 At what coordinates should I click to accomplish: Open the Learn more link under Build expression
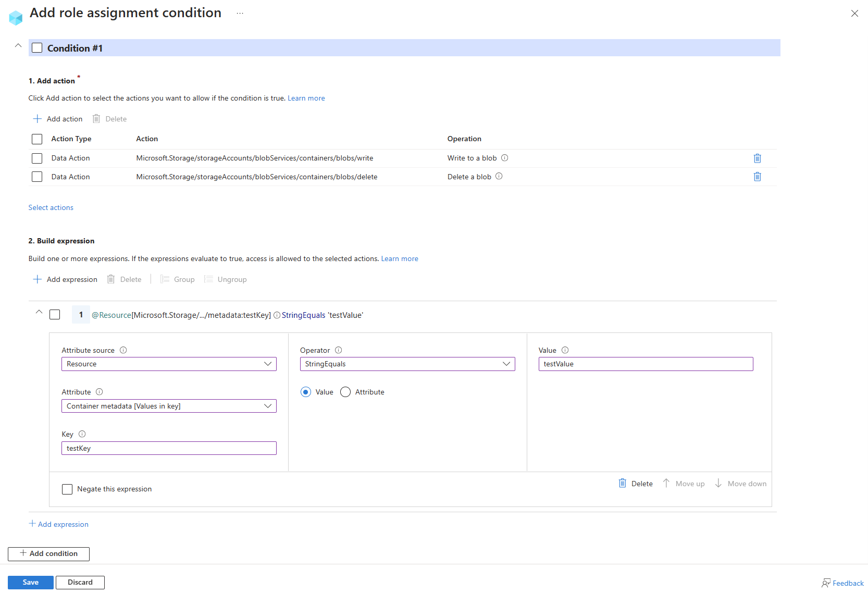pyautogui.click(x=399, y=258)
